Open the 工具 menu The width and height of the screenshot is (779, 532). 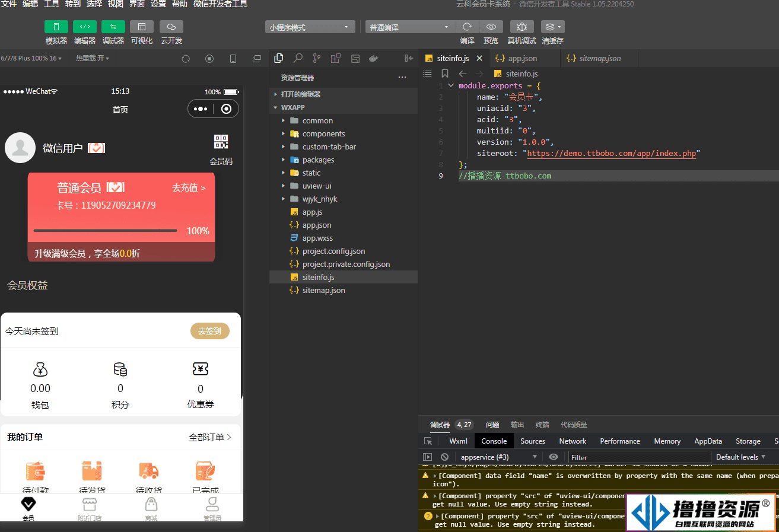[52, 4]
